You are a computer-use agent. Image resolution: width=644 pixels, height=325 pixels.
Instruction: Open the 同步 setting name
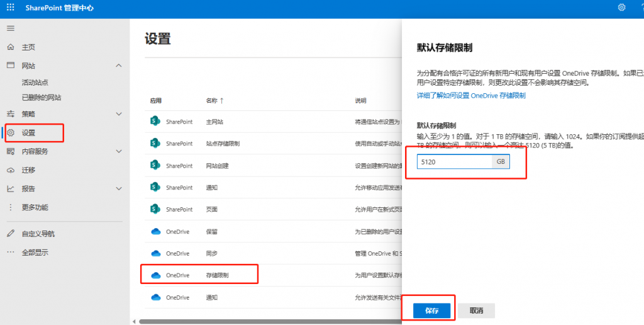tap(211, 253)
